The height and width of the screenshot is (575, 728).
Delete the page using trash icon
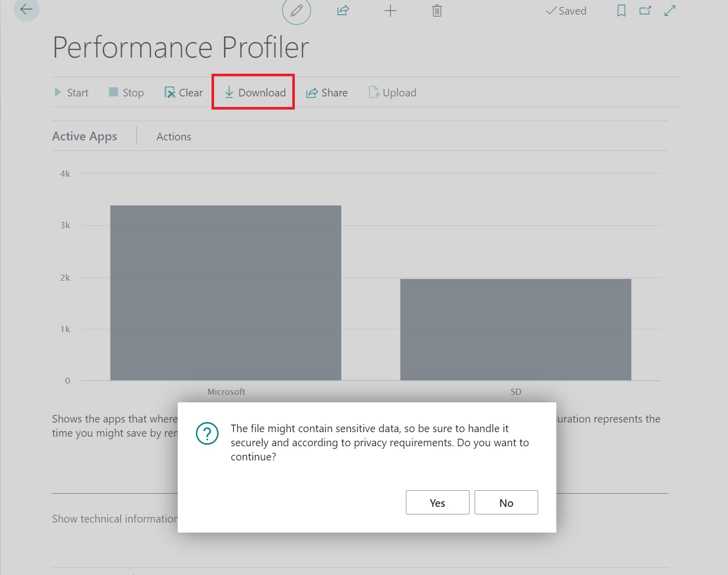tap(436, 11)
